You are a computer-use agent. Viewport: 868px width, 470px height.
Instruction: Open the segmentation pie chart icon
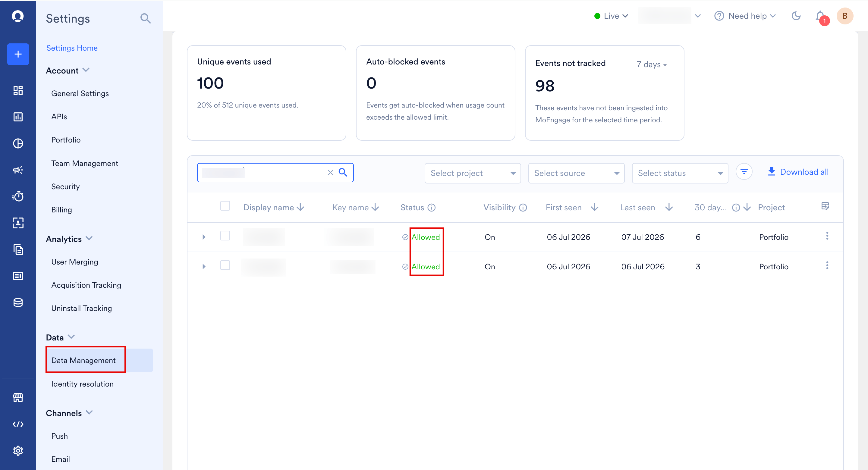click(x=18, y=143)
